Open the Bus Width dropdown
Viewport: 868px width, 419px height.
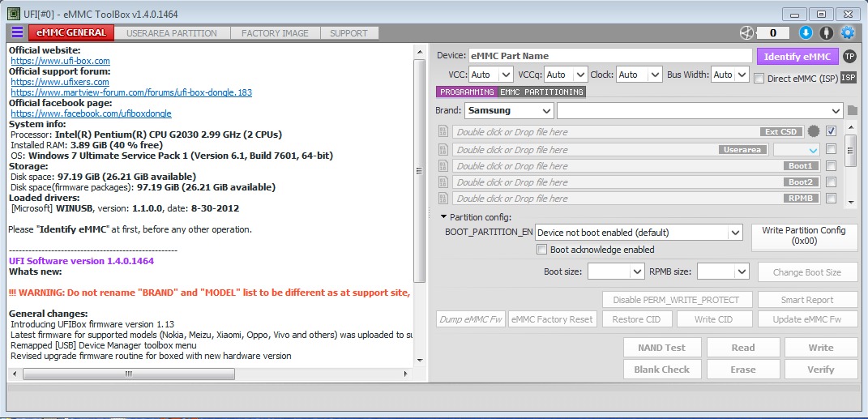[730, 75]
